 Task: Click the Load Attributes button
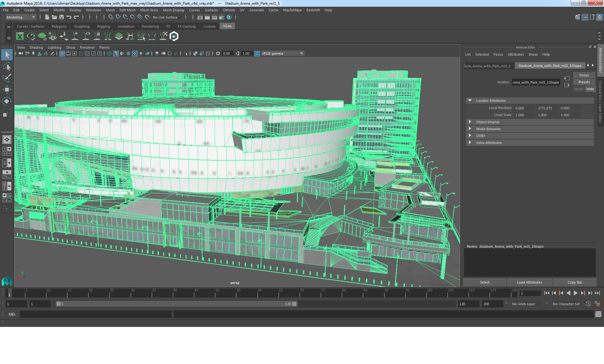pyautogui.click(x=530, y=282)
